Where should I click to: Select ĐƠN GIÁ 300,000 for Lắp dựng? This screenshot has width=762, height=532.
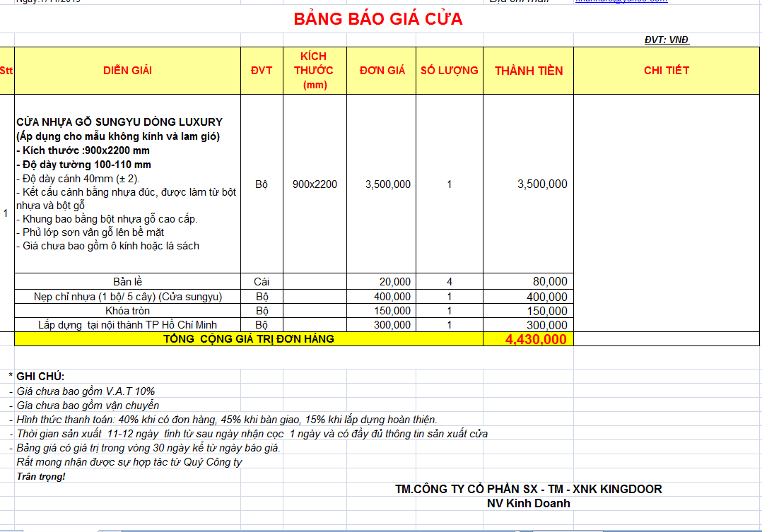pyautogui.click(x=382, y=324)
